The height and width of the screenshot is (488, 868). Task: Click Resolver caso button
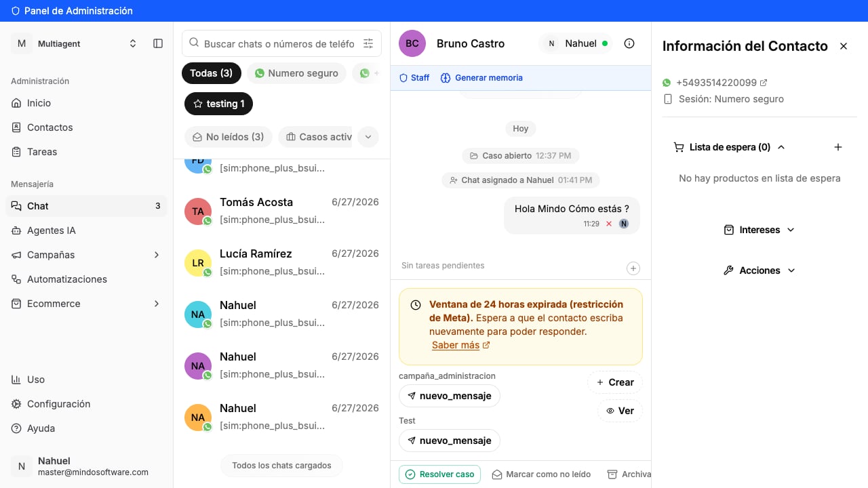point(439,474)
